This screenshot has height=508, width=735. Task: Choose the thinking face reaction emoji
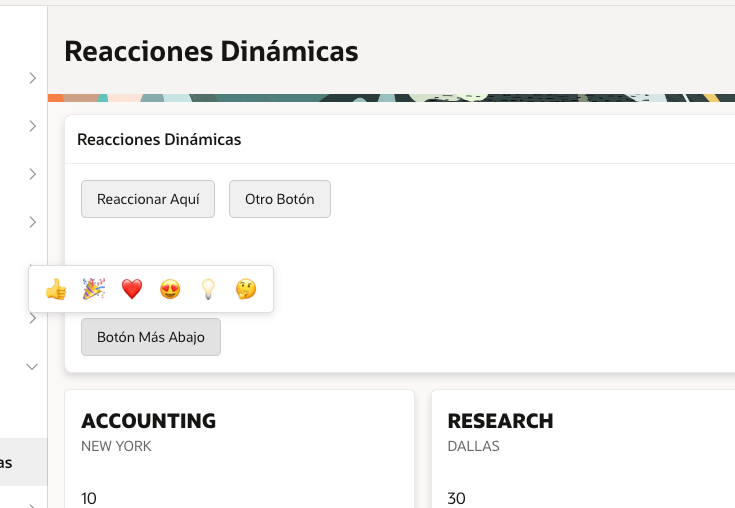pyautogui.click(x=246, y=290)
